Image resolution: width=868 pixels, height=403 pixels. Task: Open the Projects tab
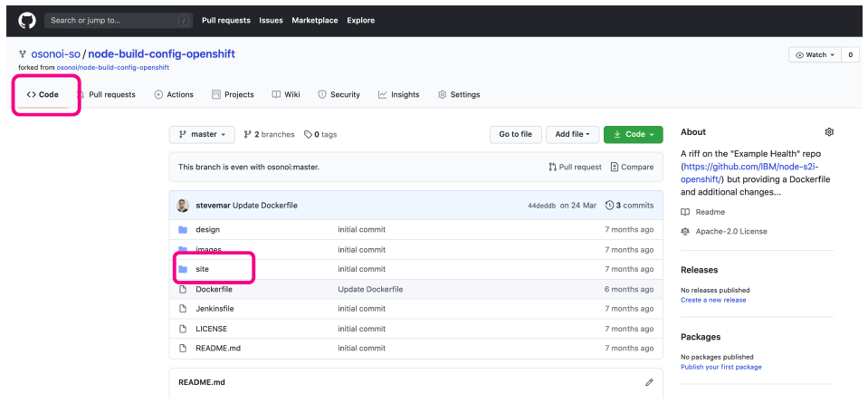(x=233, y=95)
